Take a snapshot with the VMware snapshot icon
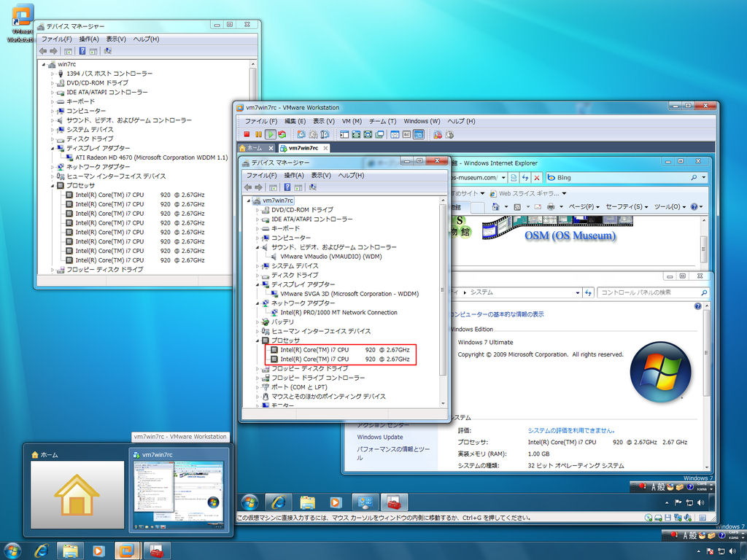Viewport: 747px width, 560px height. [301, 135]
